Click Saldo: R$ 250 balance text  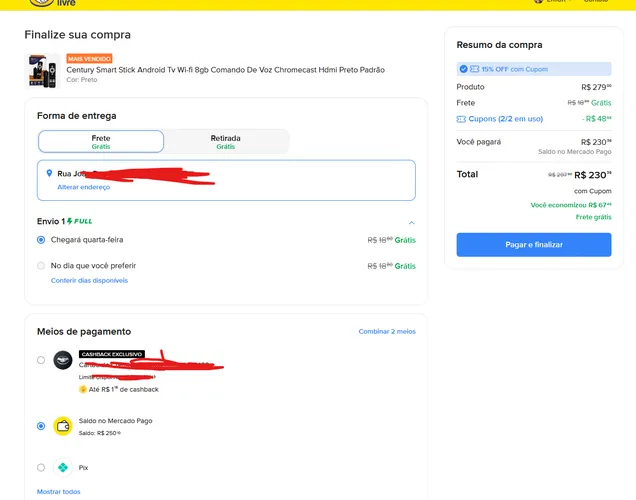pos(99,433)
